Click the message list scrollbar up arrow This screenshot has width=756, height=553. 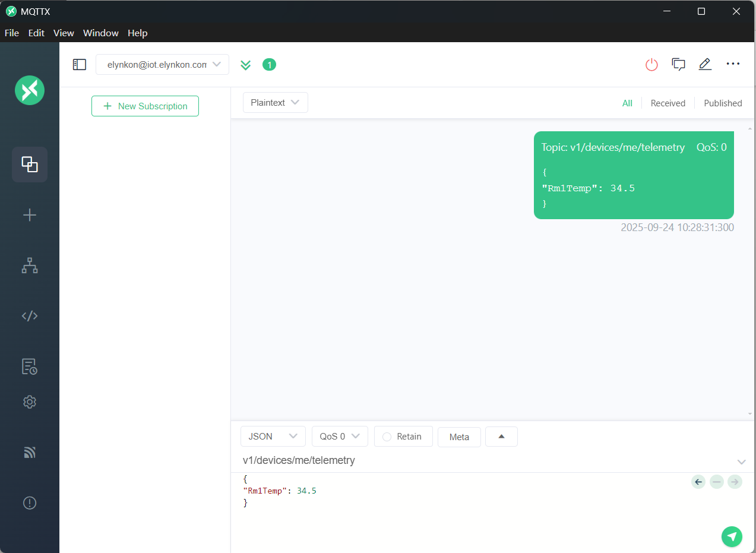[x=750, y=128]
